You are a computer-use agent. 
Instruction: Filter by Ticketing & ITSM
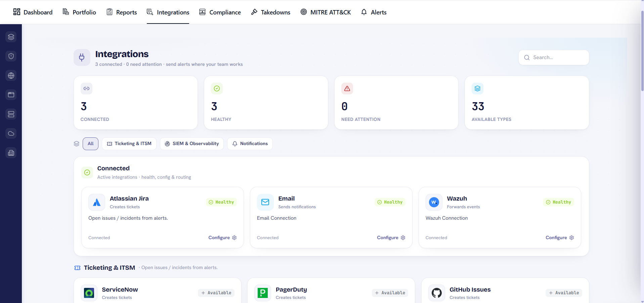(129, 144)
